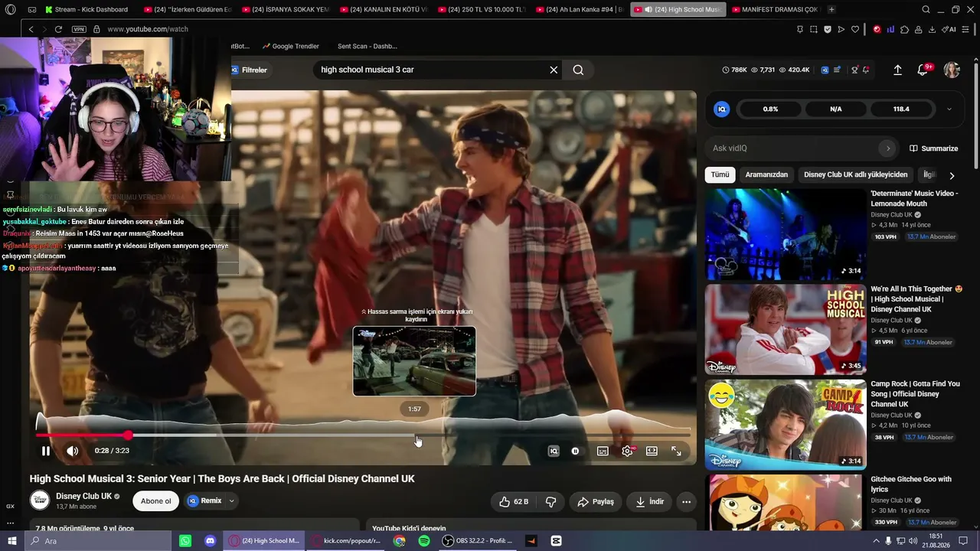Open the browser downloads icon
The image size is (980, 551).
pos(932,29)
